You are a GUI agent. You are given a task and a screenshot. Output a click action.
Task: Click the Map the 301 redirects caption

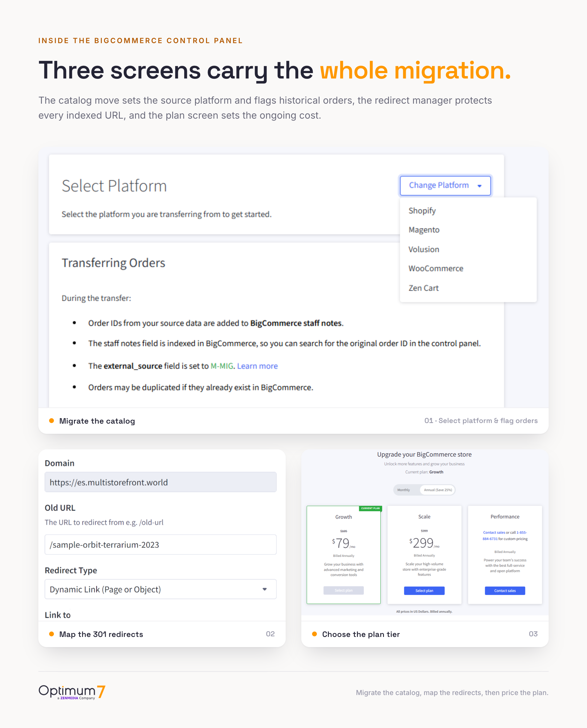tap(101, 634)
